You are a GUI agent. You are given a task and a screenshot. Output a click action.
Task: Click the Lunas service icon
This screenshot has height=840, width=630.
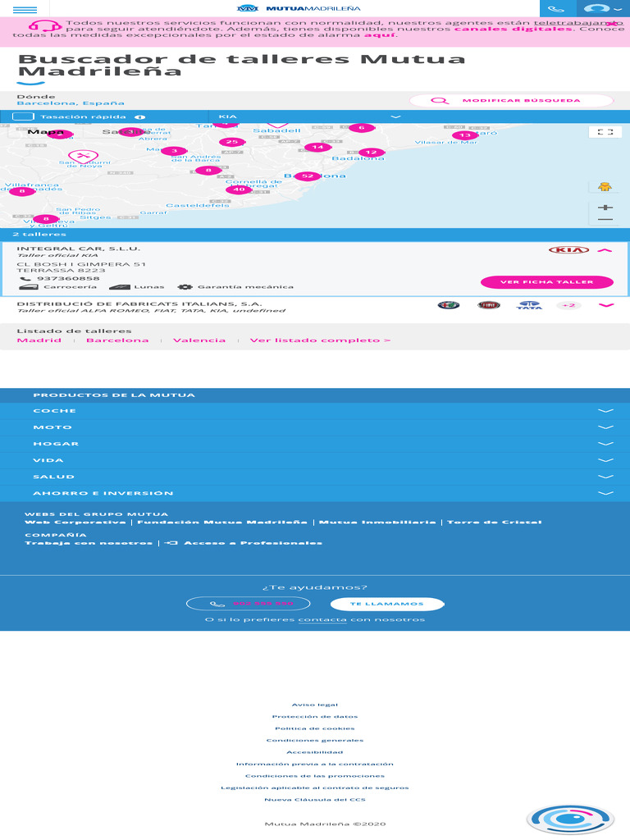click(x=120, y=287)
